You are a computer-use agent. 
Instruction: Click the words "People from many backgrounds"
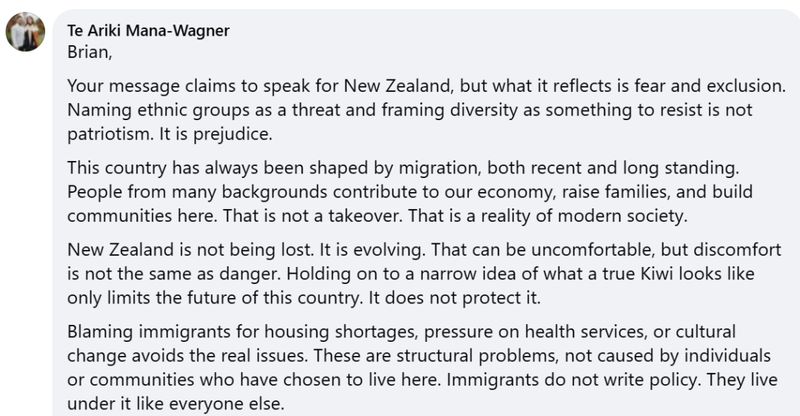(197, 192)
